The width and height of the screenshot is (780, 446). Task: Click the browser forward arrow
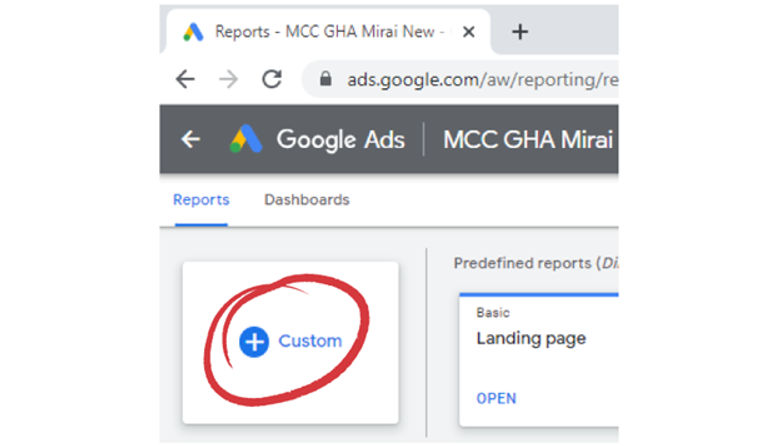(228, 79)
